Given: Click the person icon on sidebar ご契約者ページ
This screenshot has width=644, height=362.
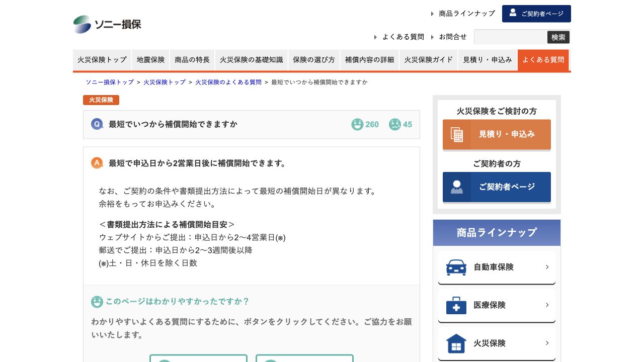Looking at the screenshot, I should [x=457, y=187].
